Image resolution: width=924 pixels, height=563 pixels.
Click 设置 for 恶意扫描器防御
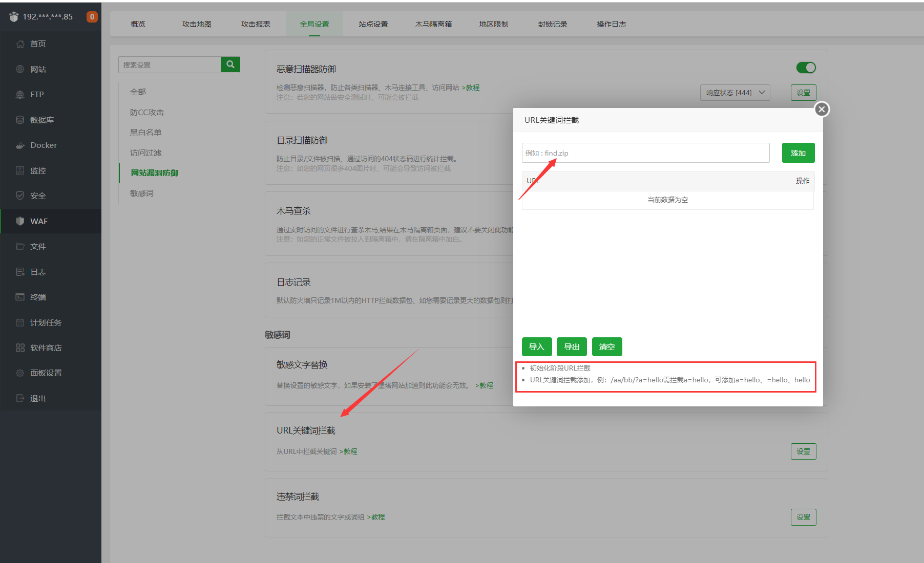pos(803,93)
